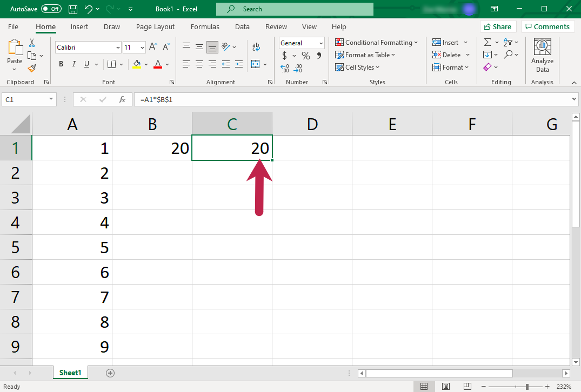Screen dimensions: 581x392
Task: Switch to the Insert tab
Action: point(79,26)
